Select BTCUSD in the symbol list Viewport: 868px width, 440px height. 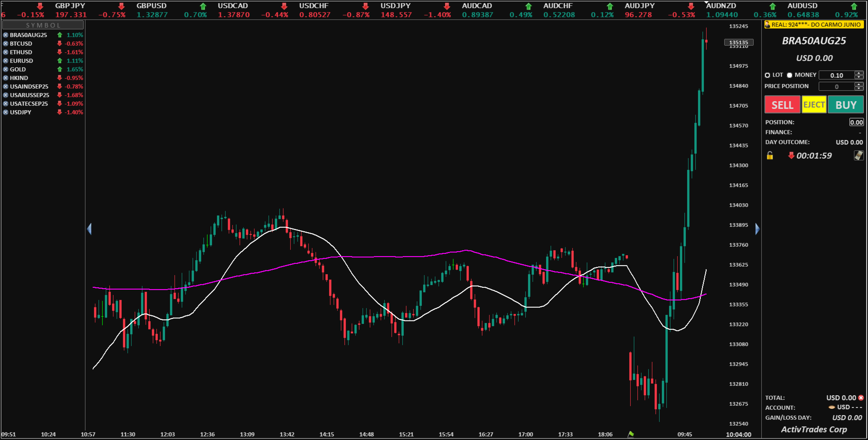click(21, 43)
